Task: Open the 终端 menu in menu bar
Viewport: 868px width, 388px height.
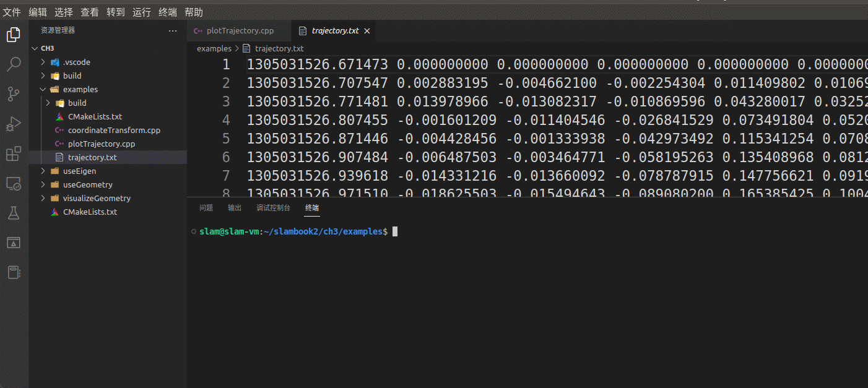Action: pyautogui.click(x=169, y=12)
